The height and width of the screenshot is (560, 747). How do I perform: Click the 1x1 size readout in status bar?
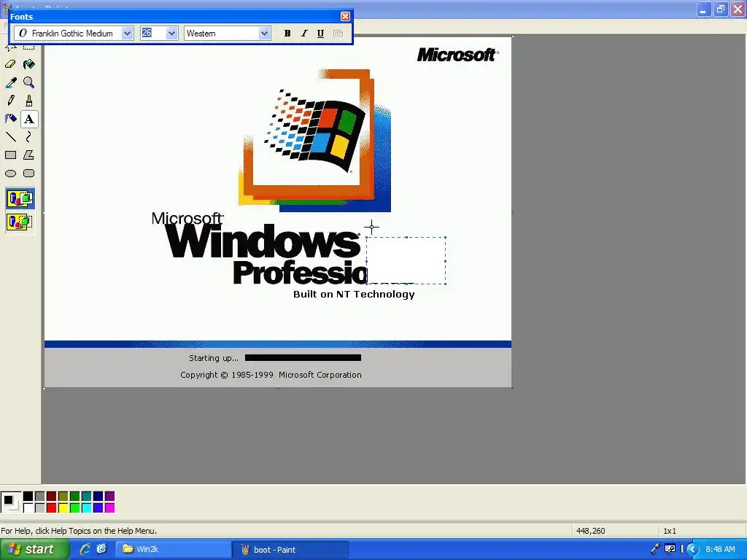pos(670,531)
